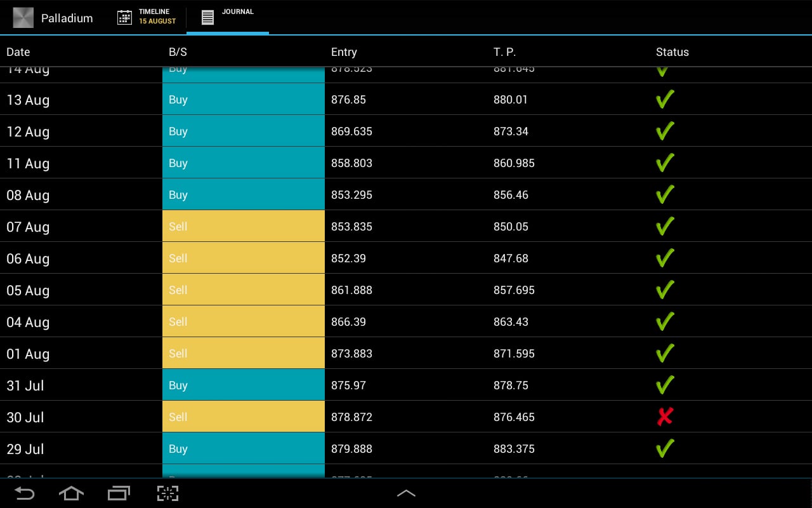Click entry value 861.888
This screenshot has height=508, width=812.
(x=351, y=290)
